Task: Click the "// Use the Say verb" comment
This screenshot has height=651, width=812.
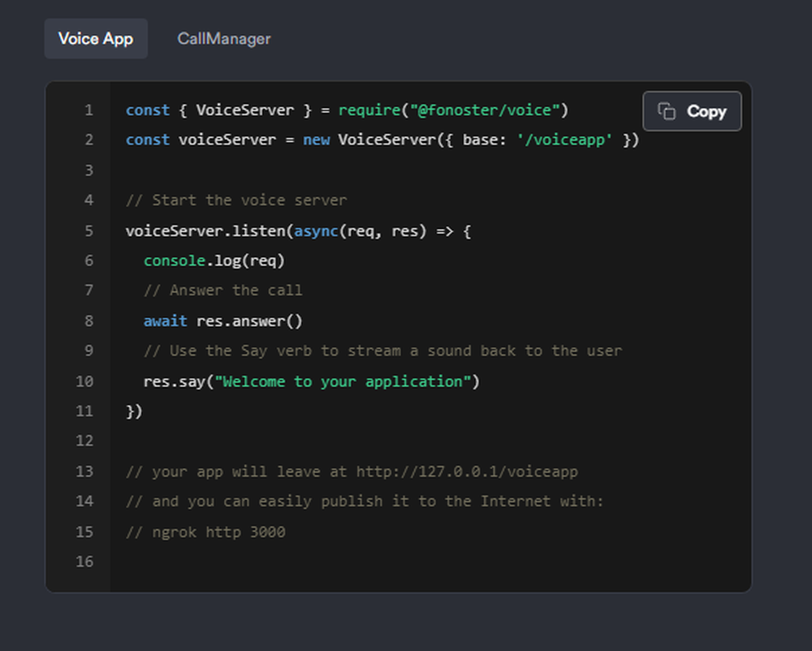Action: point(382,351)
